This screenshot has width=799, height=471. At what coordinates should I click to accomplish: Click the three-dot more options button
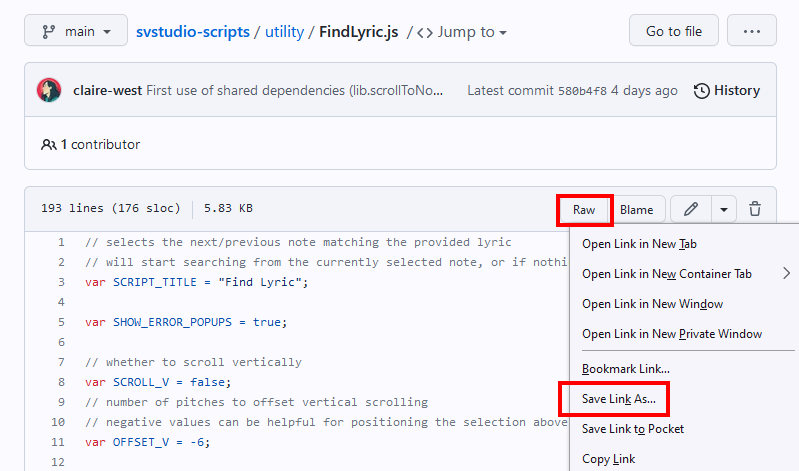pos(751,31)
